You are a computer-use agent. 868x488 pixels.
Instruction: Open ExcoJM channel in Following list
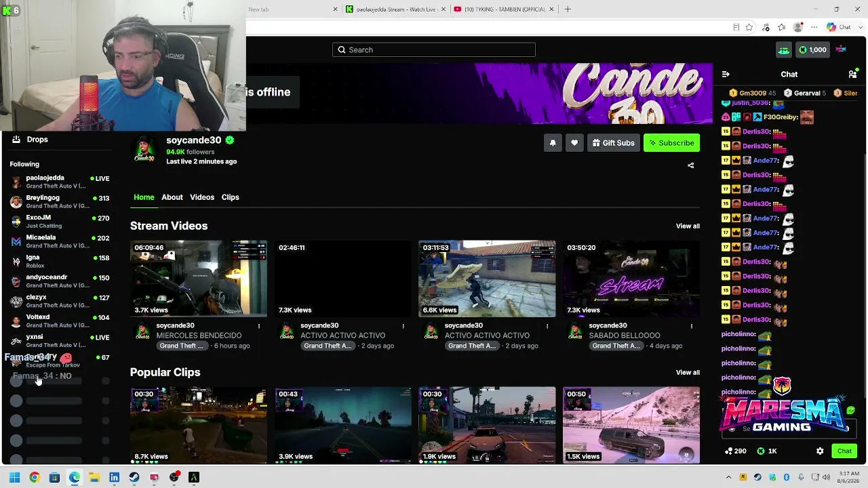click(x=60, y=221)
